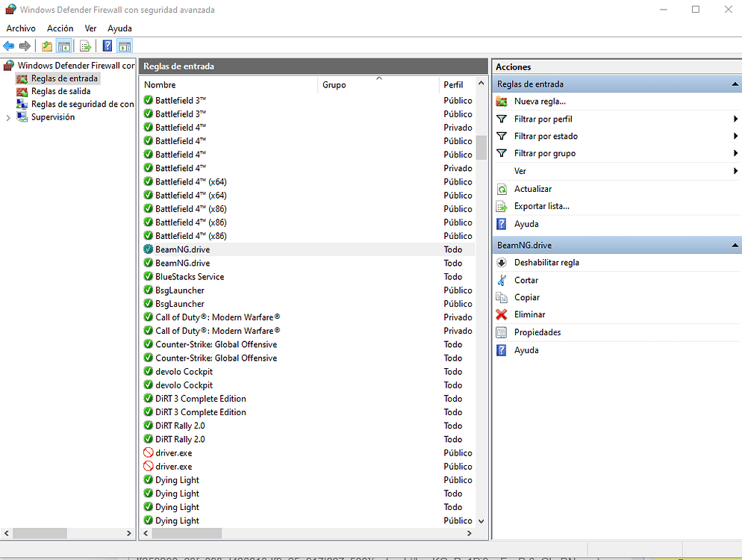Open toolbar Help via the blue question mark icon
742x560 pixels.
click(107, 46)
